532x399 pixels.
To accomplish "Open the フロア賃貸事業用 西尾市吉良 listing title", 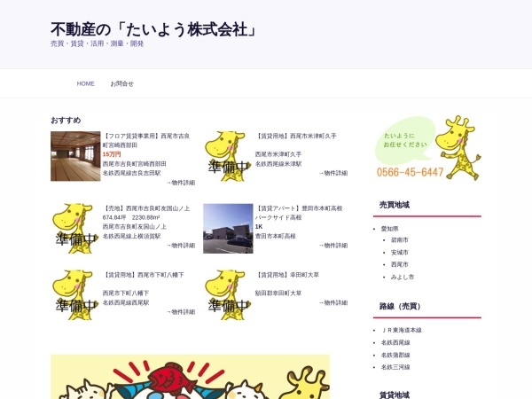I will coord(146,140).
